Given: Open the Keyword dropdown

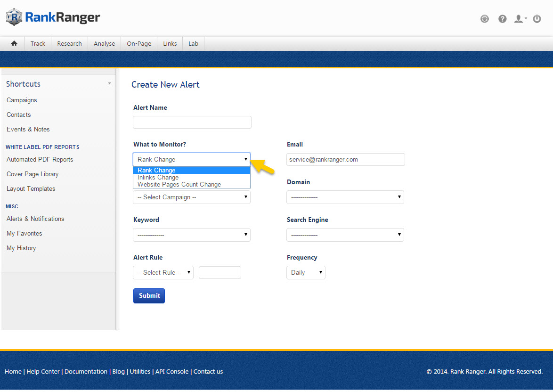Looking at the screenshot, I should [192, 235].
